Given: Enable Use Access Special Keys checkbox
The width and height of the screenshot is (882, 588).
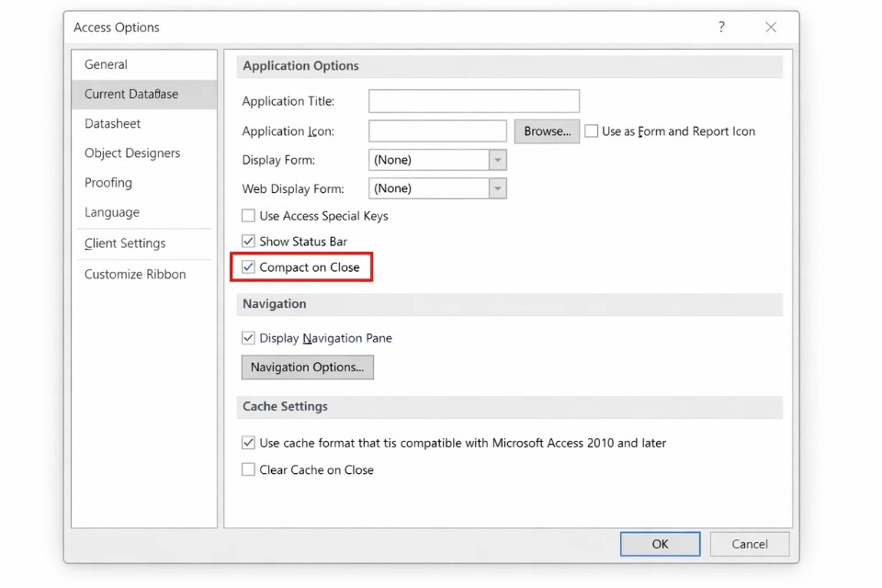Looking at the screenshot, I should (248, 216).
